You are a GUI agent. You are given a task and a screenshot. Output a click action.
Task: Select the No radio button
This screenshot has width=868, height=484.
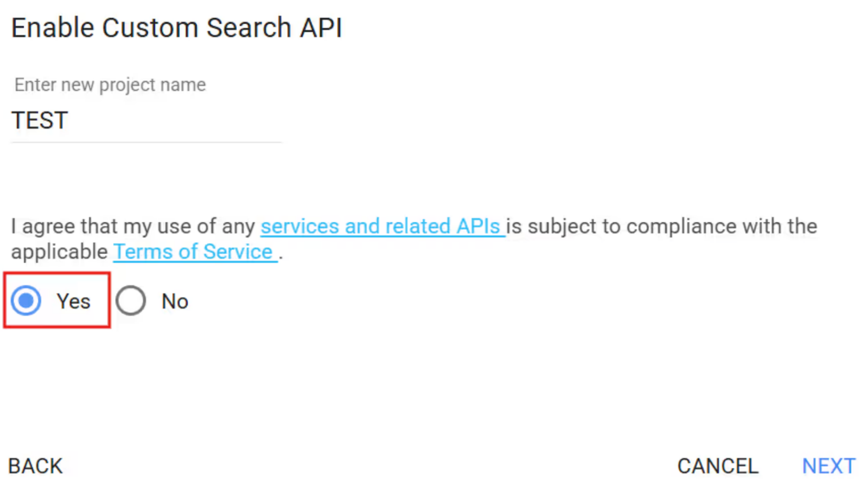pyautogui.click(x=131, y=300)
